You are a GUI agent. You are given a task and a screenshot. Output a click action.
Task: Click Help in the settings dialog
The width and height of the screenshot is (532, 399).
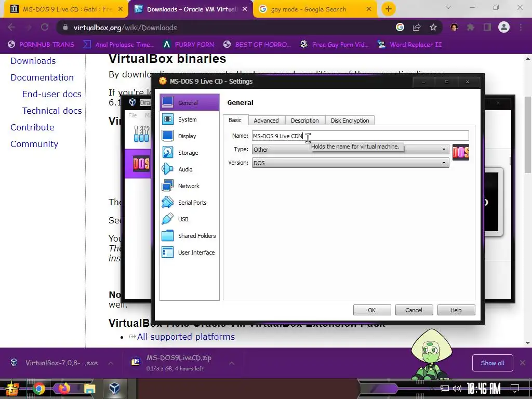pos(456,310)
